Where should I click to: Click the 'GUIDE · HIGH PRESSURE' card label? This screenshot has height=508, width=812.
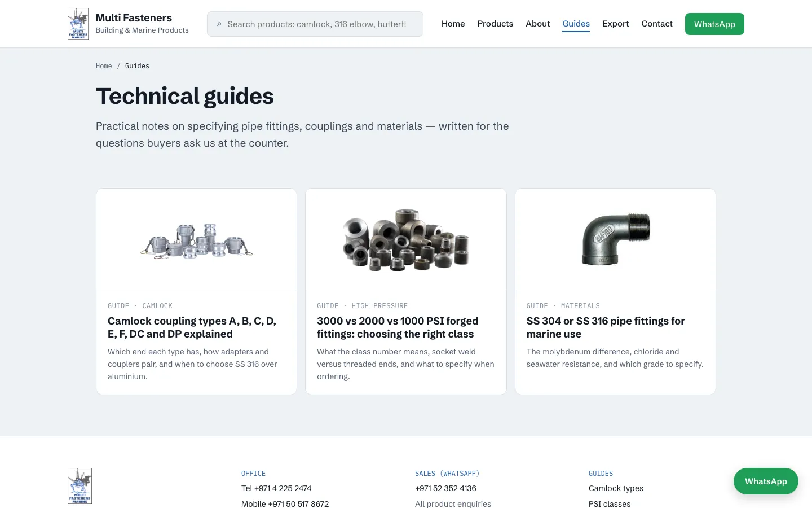[x=362, y=306]
